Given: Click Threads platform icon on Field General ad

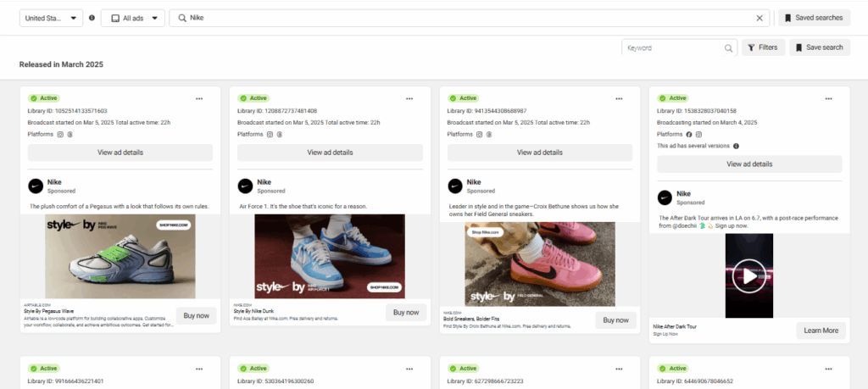Looking at the screenshot, I should [x=489, y=135].
